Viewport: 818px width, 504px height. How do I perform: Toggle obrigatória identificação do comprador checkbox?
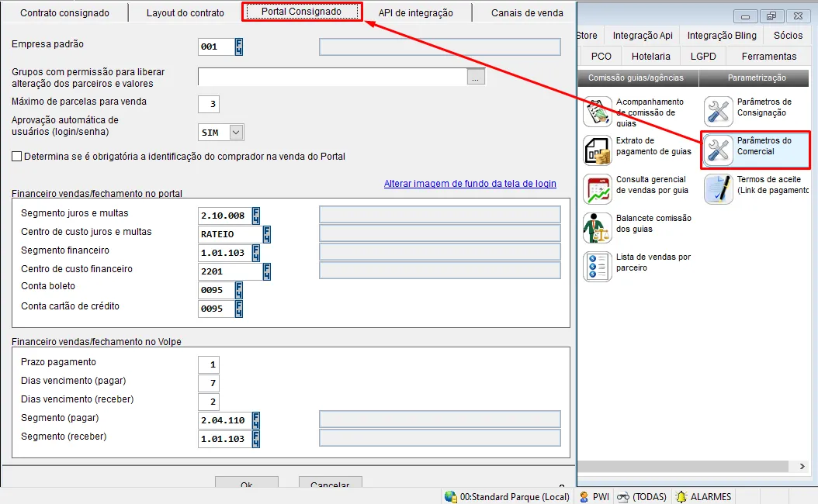[x=17, y=157]
